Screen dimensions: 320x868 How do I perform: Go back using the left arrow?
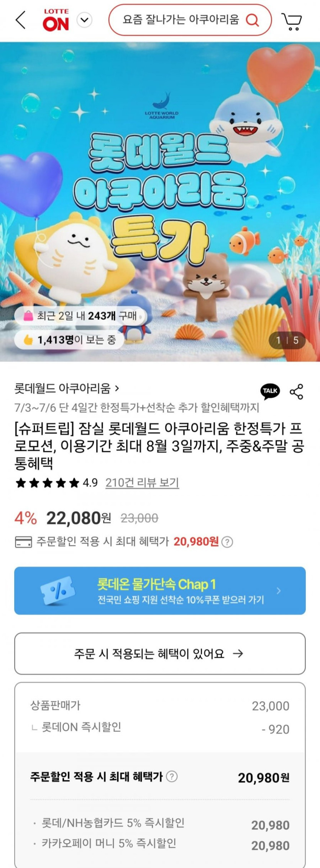pyautogui.click(x=21, y=20)
